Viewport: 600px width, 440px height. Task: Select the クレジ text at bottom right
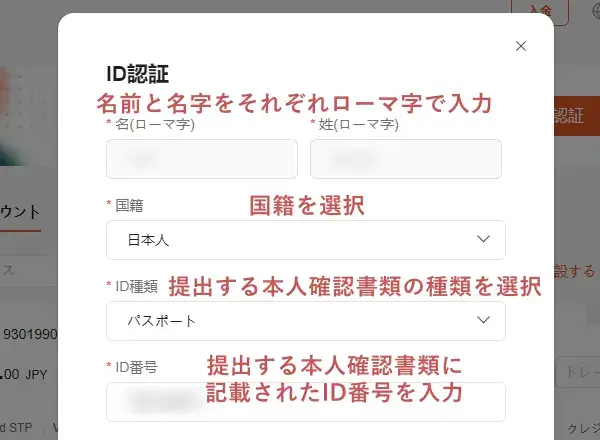point(583,429)
